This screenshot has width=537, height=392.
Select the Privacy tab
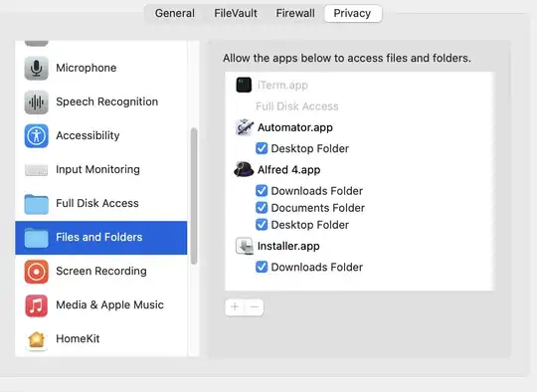click(x=353, y=13)
